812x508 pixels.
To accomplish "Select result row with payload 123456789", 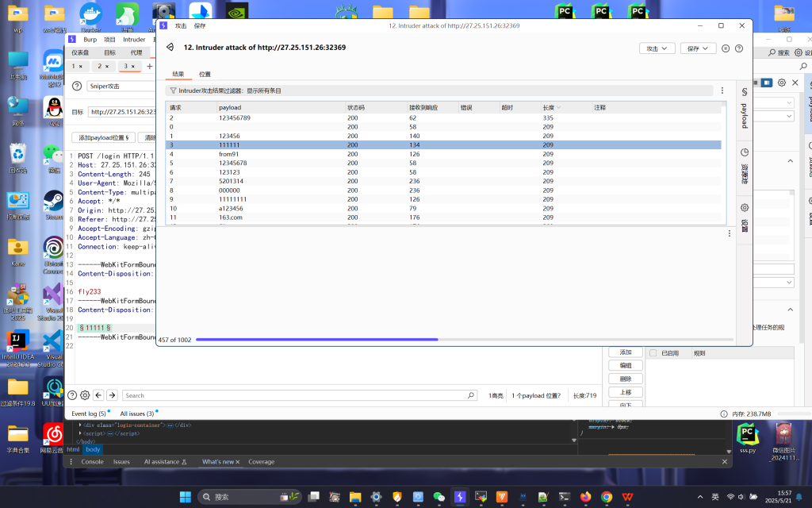I will (443, 117).
